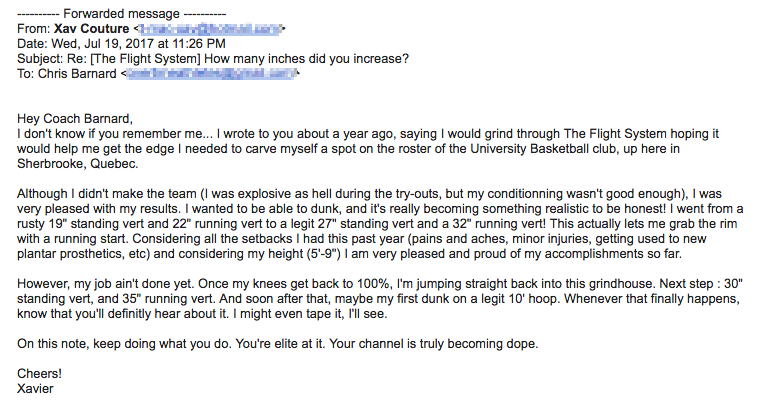Screen dimensions: 781x407
Task: Click the signature name Xavier
Action: tap(35, 388)
